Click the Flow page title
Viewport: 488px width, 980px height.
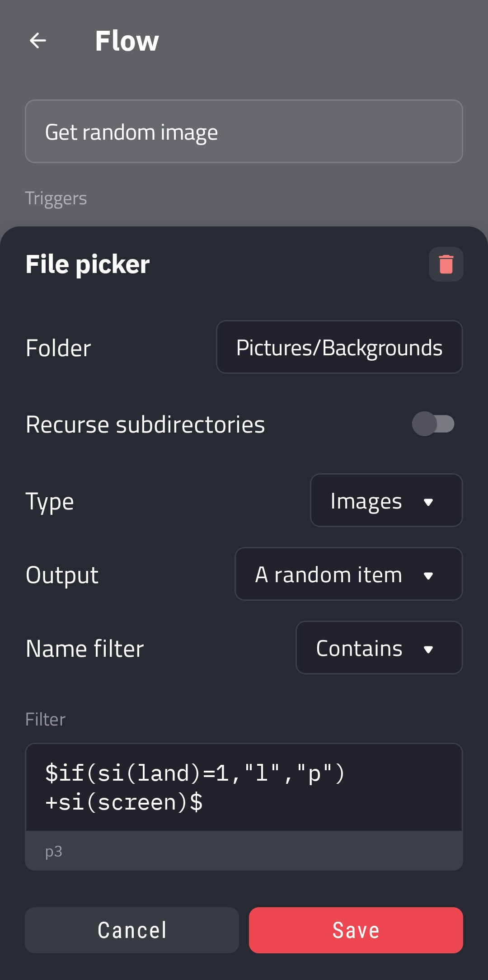pyautogui.click(x=127, y=41)
